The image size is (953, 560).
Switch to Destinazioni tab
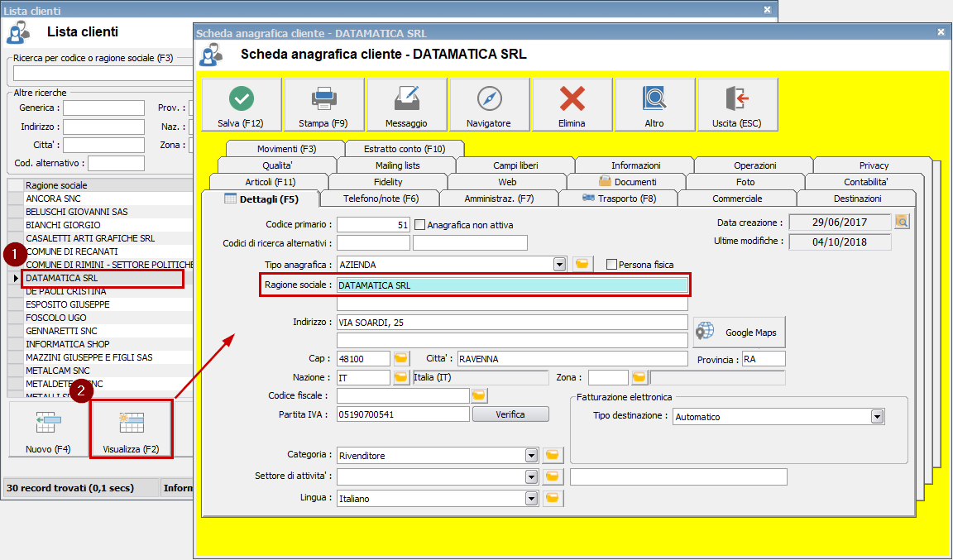click(857, 199)
